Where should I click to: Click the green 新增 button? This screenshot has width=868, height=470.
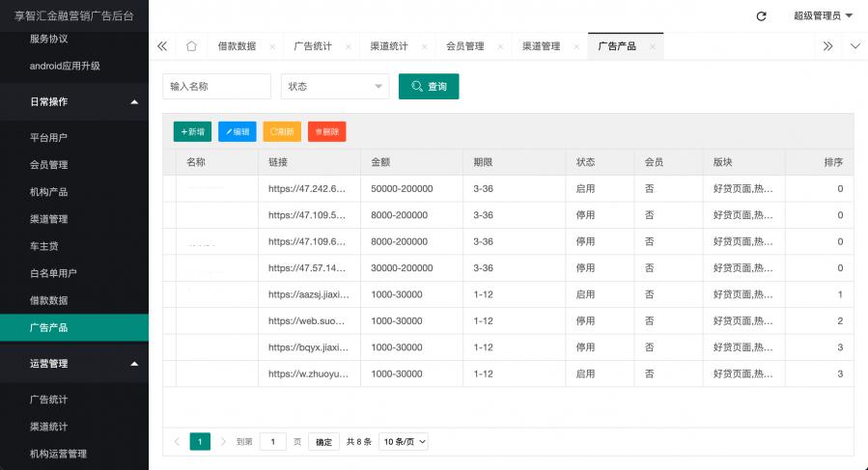192,131
